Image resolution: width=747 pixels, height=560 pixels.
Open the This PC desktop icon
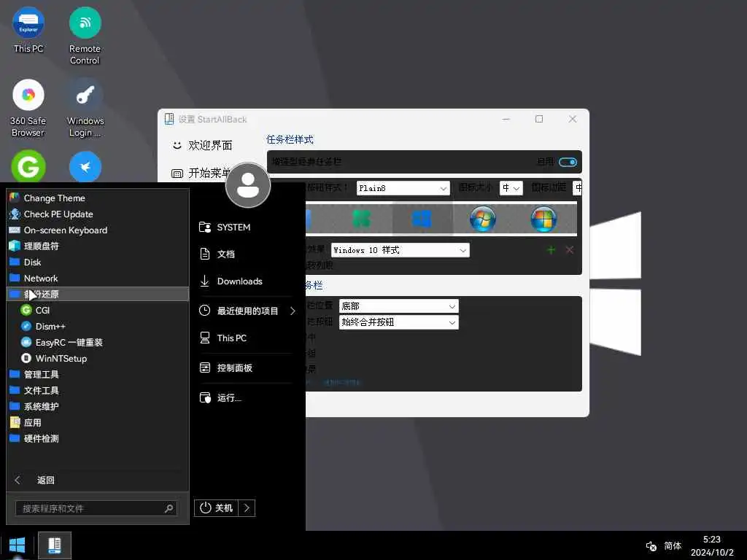[28, 31]
